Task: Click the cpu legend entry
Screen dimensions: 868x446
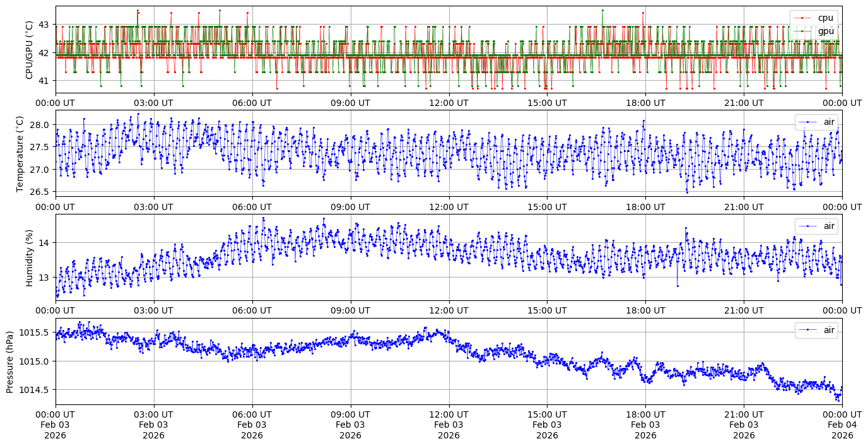Action: [824, 18]
